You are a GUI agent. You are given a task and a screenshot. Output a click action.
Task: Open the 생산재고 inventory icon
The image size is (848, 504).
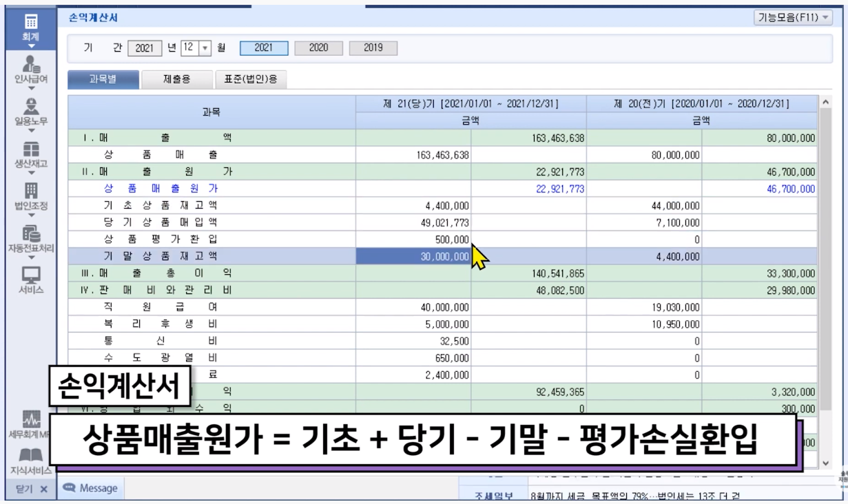click(30, 150)
